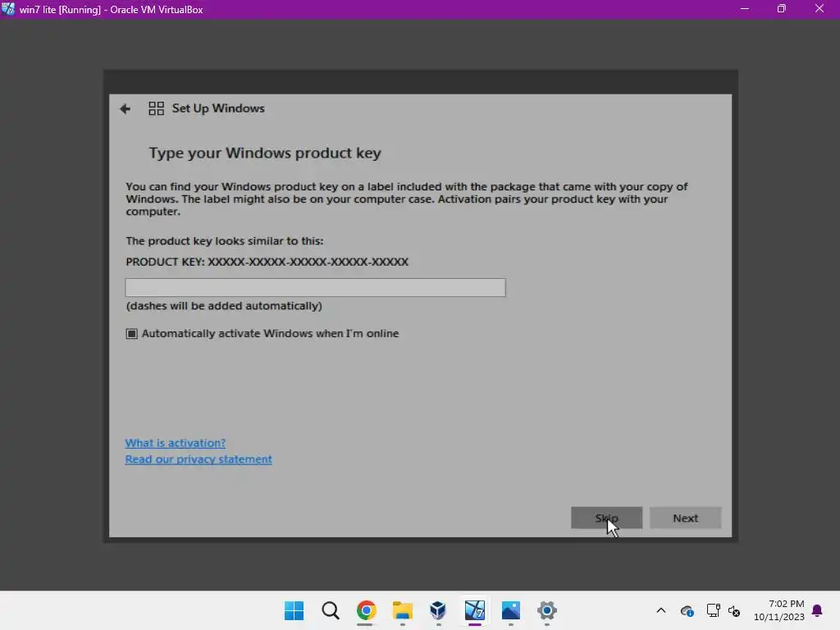Open the clock and date panel
Viewport: 840px width, 630px height.
point(778,610)
